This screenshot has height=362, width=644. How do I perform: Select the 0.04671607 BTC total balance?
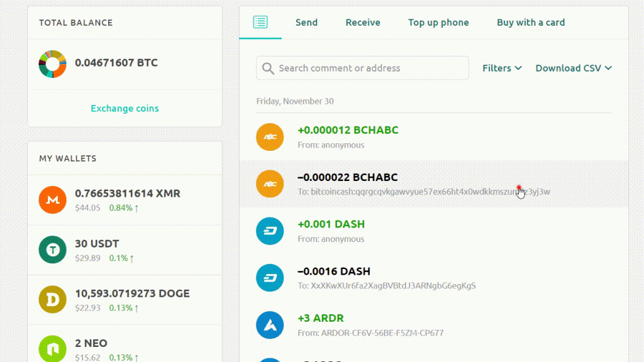point(116,63)
